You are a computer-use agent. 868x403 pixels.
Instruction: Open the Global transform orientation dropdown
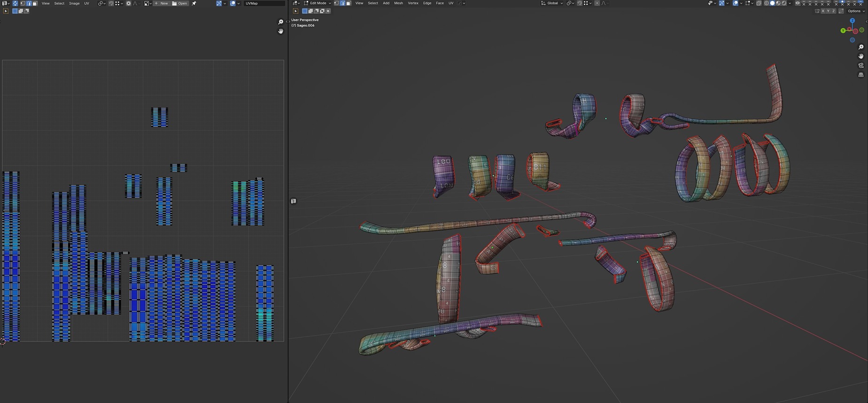click(x=552, y=3)
